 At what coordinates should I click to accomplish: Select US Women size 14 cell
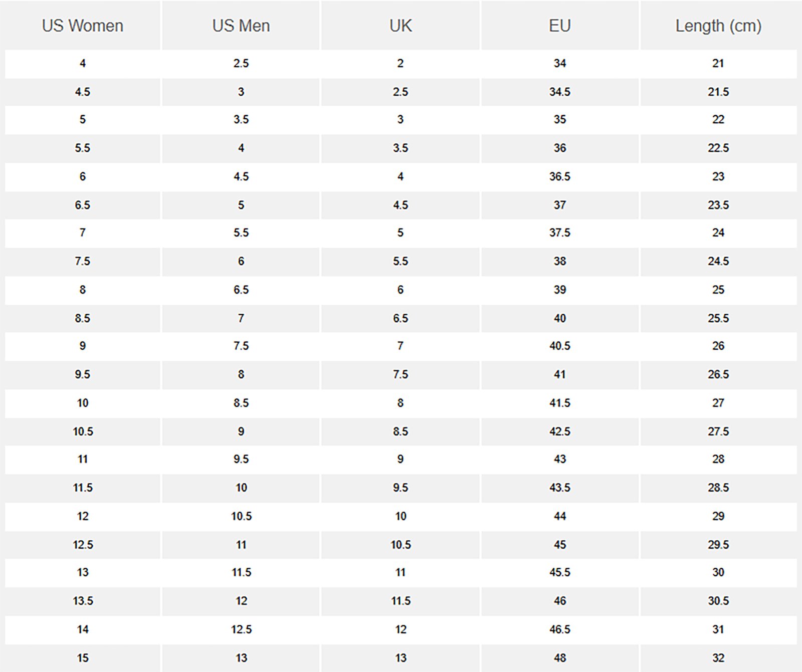pos(83,629)
